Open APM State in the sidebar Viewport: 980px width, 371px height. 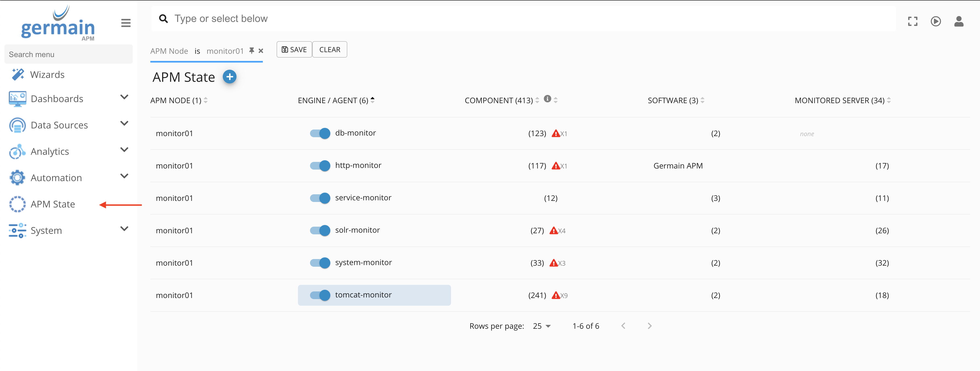coord(52,204)
